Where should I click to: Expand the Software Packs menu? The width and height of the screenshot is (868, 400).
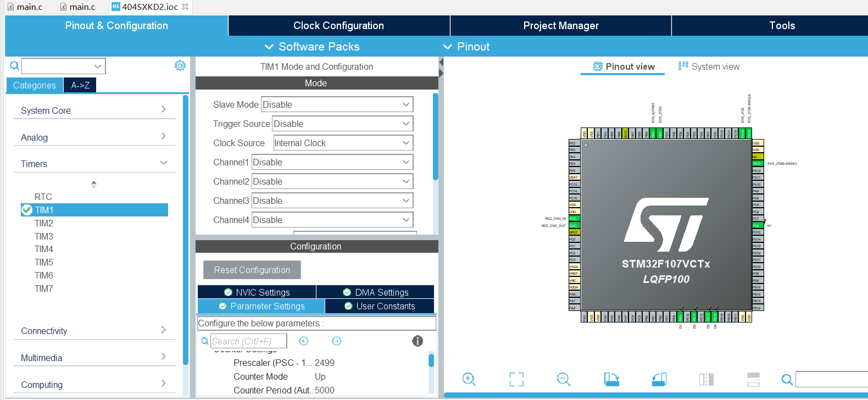point(312,47)
